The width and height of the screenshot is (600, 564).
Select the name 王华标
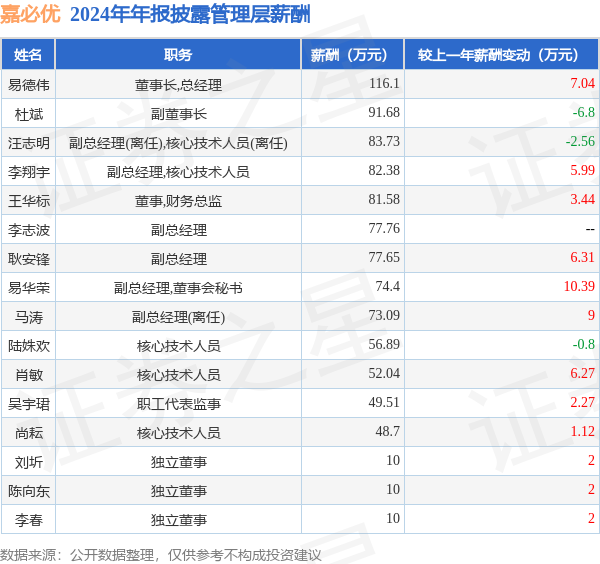coord(29,201)
